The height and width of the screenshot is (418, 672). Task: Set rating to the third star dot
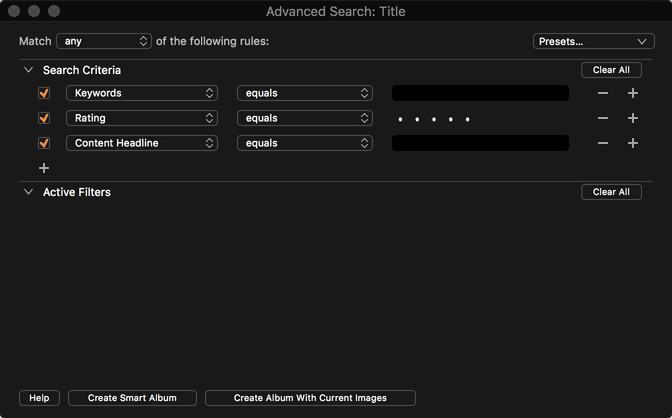pyautogui.click(x=434, y=119)
